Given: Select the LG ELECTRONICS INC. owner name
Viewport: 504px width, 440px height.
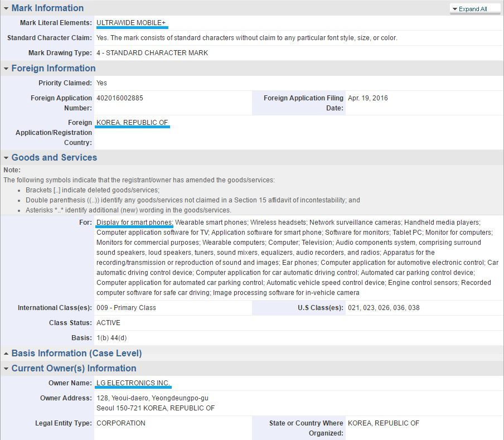Looking at the screenshot, I should click(x=133, y=384).
